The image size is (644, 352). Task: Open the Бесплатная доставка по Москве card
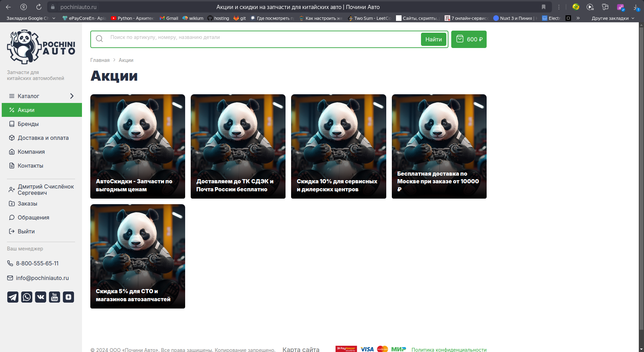click(x=439, y=146)
